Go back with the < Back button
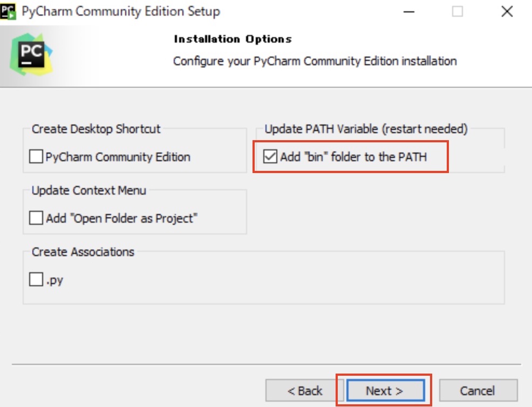The image size is (532, 407). pos(305,391)
